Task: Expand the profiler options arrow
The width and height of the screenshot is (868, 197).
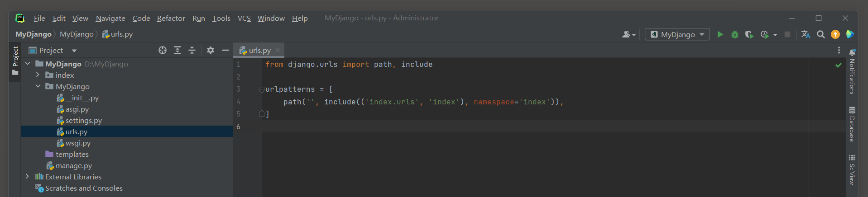Action: tap(775, 35)
